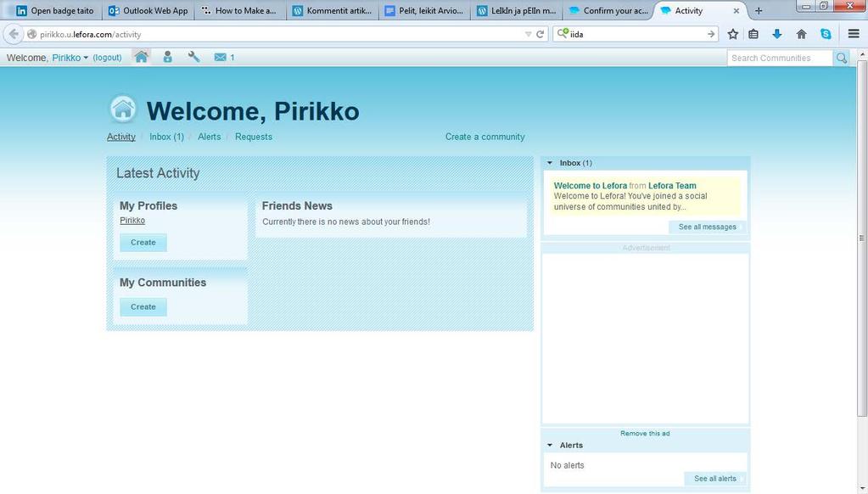Open the Pirikko profile link
Viewport: 868px width, 494px height.
(132, 221)
